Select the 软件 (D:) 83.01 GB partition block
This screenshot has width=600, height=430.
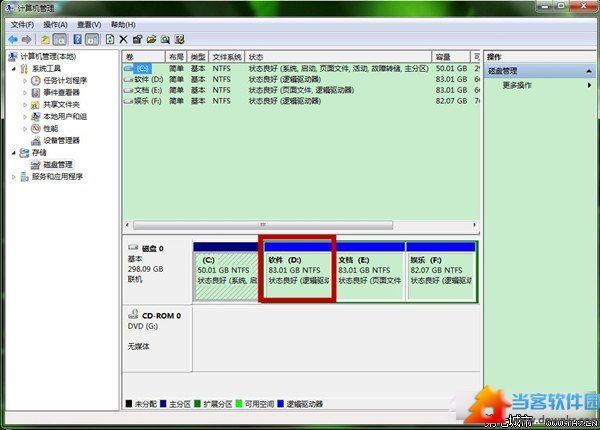tap(298, 271)
